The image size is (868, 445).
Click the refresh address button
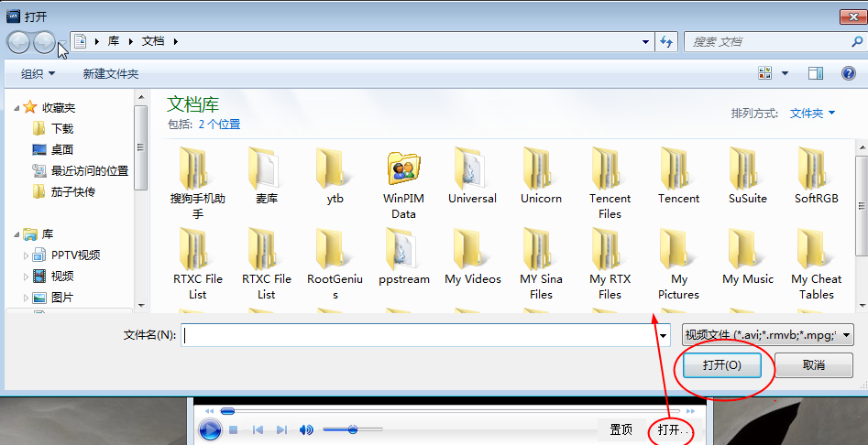pos(666,41)
